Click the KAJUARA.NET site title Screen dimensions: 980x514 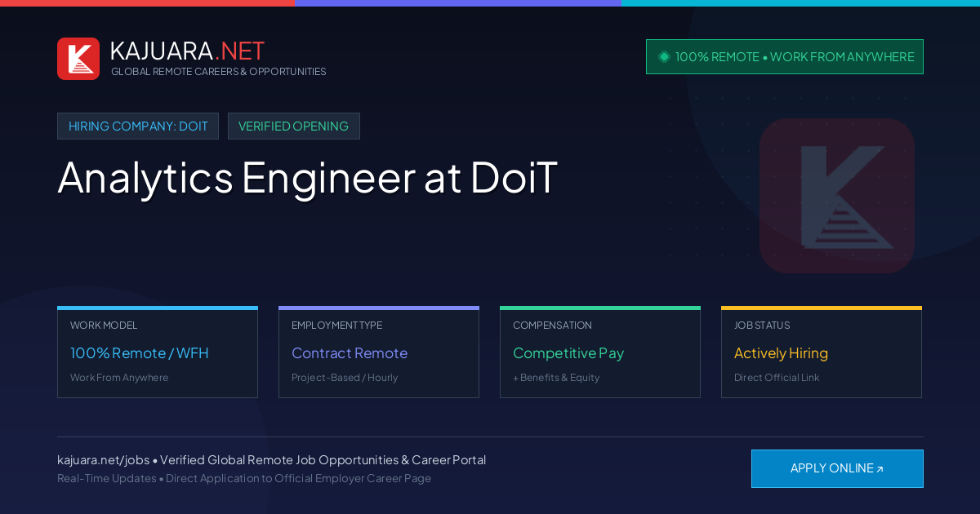click(x=187, y=51)
